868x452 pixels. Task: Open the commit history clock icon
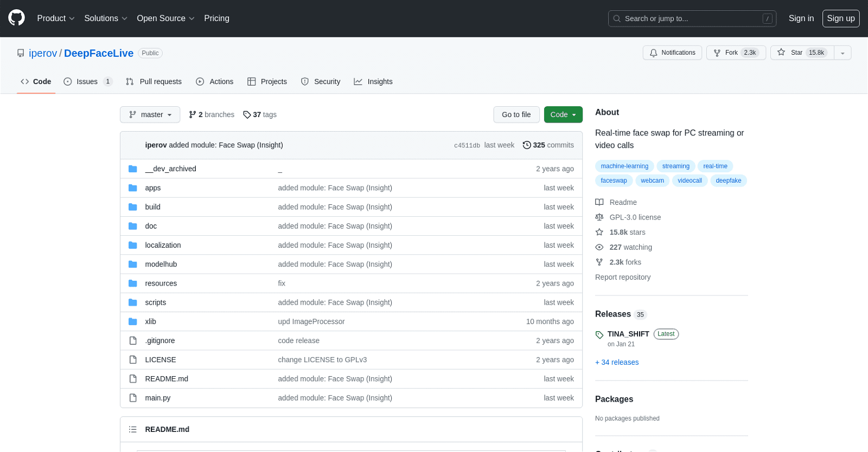526,145
